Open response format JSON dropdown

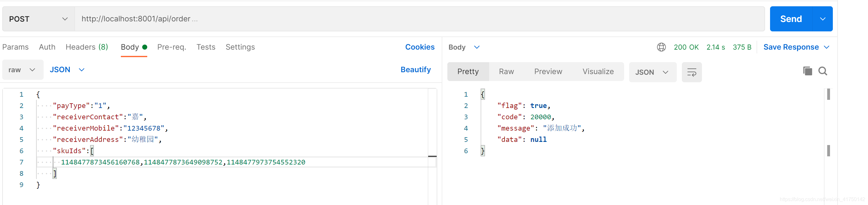click(652, 72)
